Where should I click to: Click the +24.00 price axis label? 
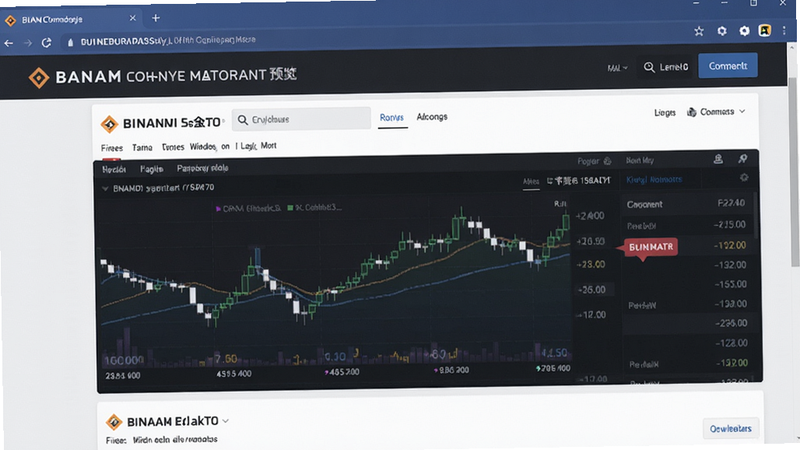tap(590, 216)
